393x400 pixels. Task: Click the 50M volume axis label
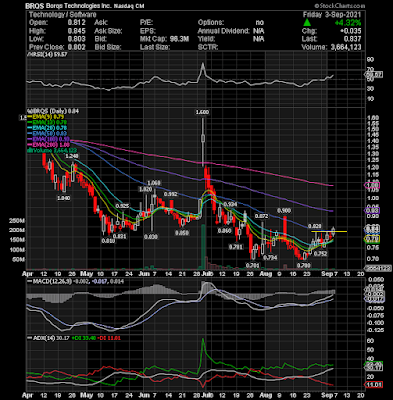[19, 260]
